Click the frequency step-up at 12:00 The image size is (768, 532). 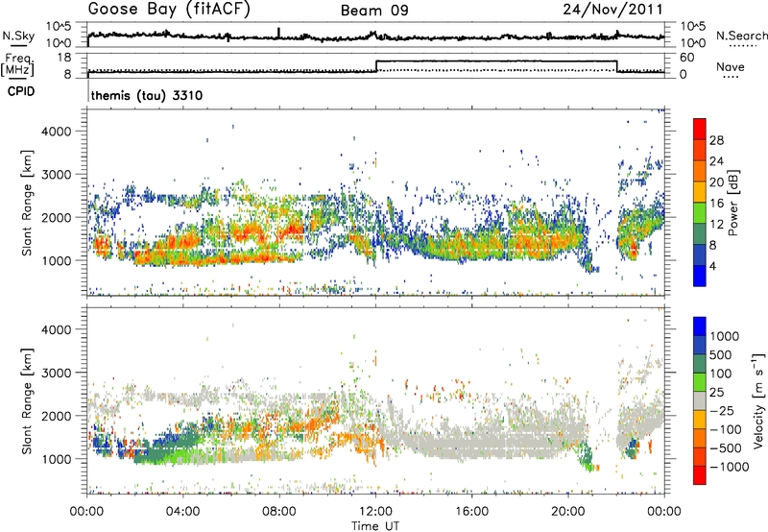pyautogui.click(x=376, y=66)
